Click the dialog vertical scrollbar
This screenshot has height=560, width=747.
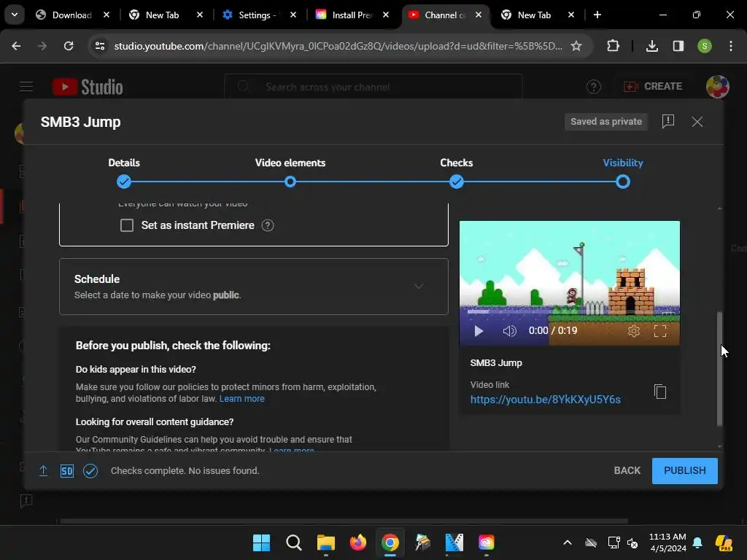pos(719,368)
